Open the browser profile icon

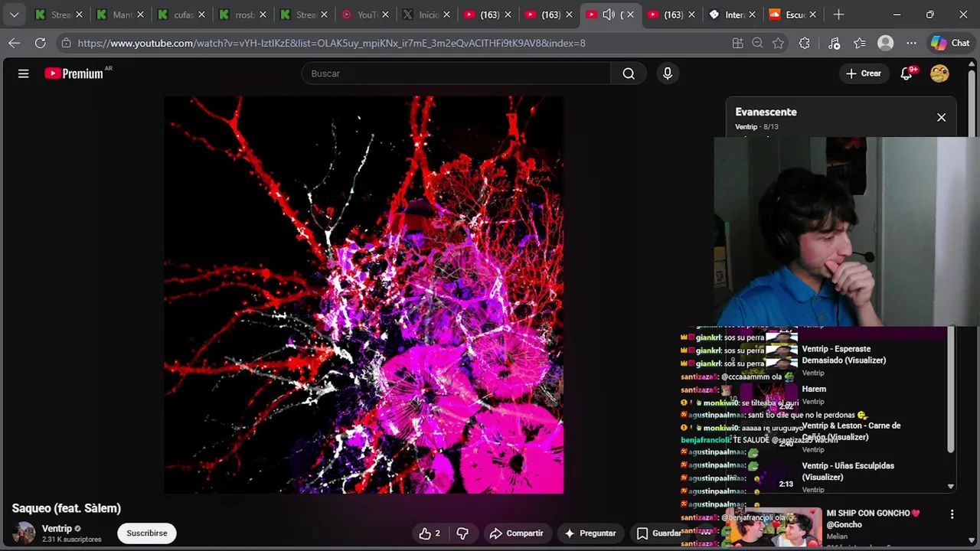886,43
